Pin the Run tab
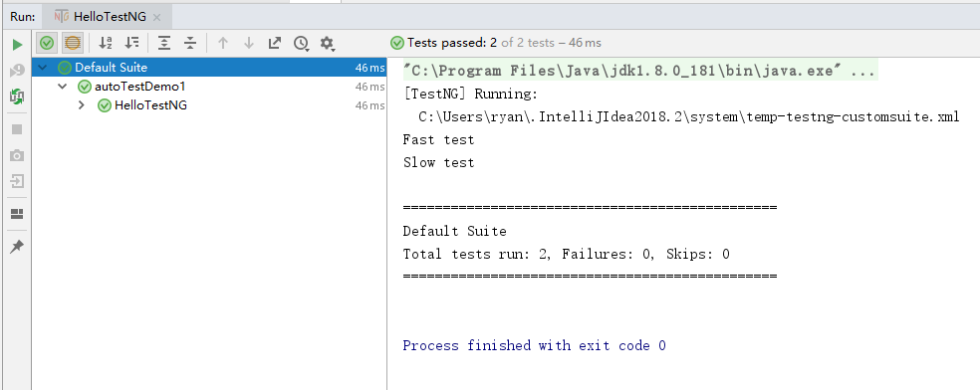Viewport: 980px width, 390px height. (18, 247)
